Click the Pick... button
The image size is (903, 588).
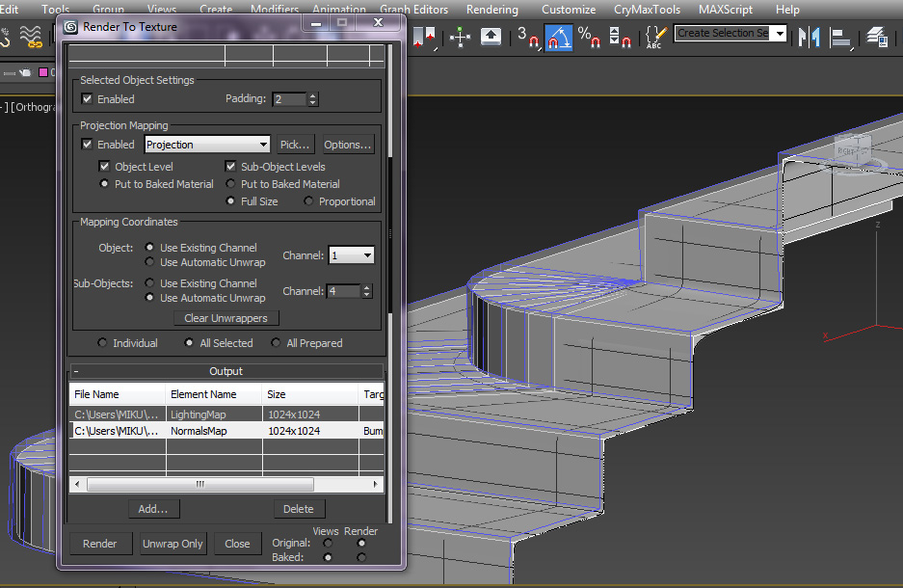pos(295,144)
